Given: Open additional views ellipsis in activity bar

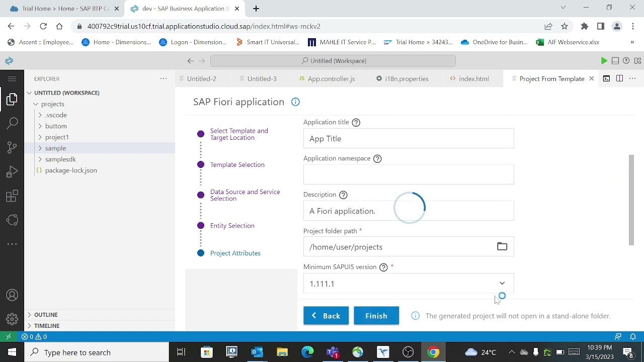Looking at the screenshot, I should tap(12, 244).
